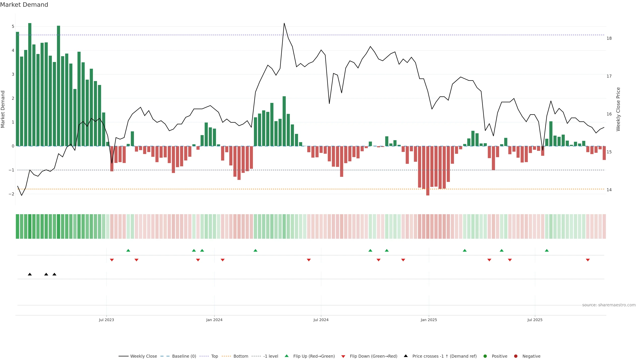Click first black price-cross triangle marker
This screenshot has height=362, width=644.
pyautogui.click(x=30, y=274)
